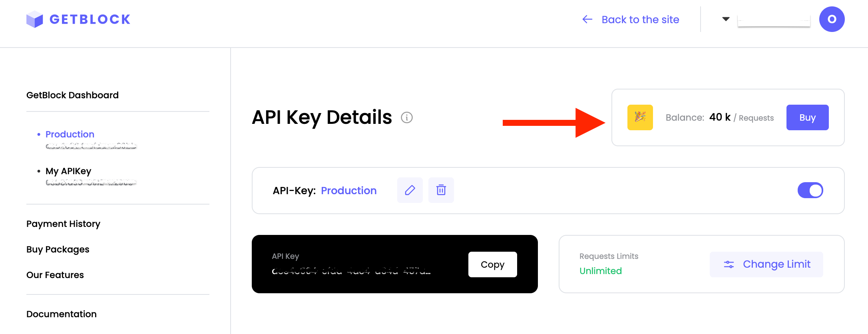Image resolution: width=868 pixels, height=334 pixels.
Task: Switch to the My APIKey entry
Action: (68, 171)
